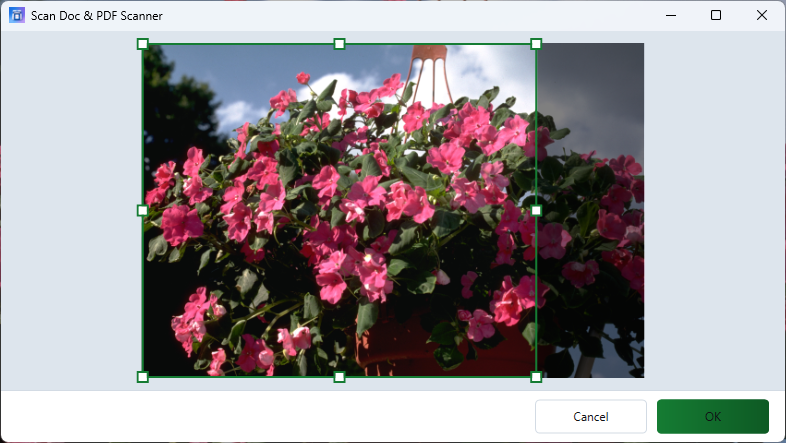The image size is (786, 443).
Task: Select the right-middle crop handle
Action: click(x=536, y=210)
